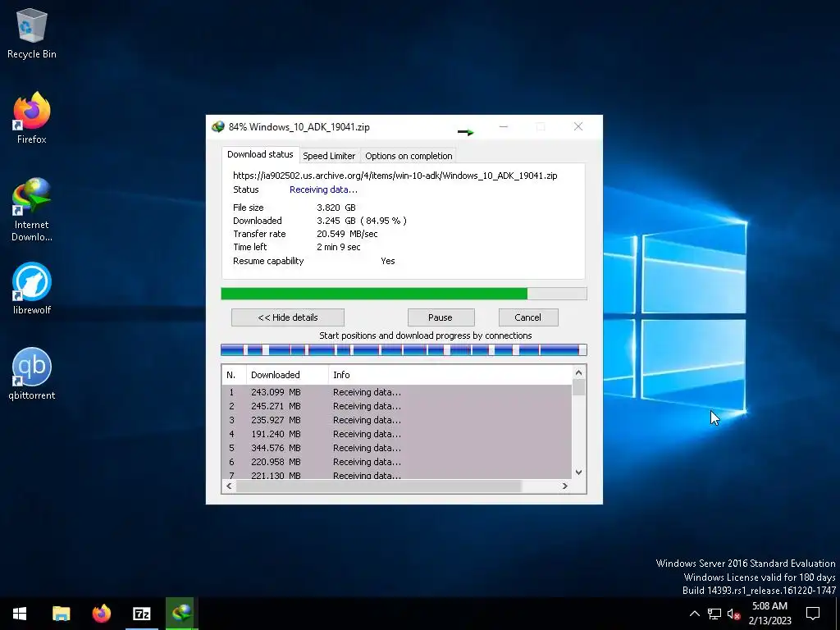Image resolution: width=840 pixels, height=630 pixels.
Task: Select connection 3 row with 235.927 MB
Action: pyautogui.click(x=397, y=420)
